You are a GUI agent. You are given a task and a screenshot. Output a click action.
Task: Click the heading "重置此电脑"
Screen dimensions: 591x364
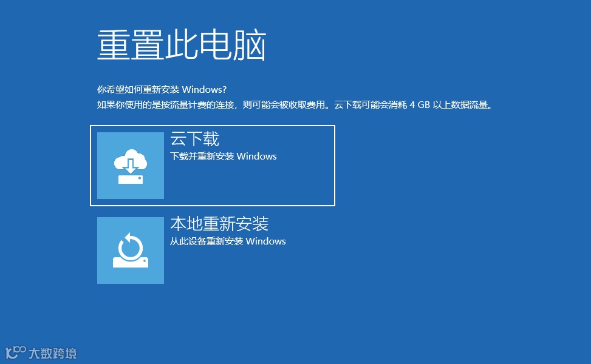point(182,45)
